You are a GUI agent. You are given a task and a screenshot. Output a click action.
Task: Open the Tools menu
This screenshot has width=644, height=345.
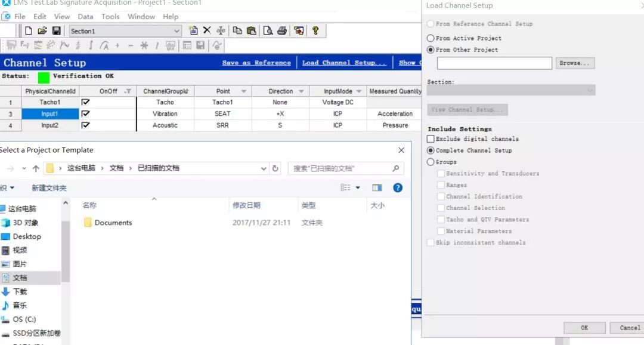pyautogui.click(x=110, y=17)
